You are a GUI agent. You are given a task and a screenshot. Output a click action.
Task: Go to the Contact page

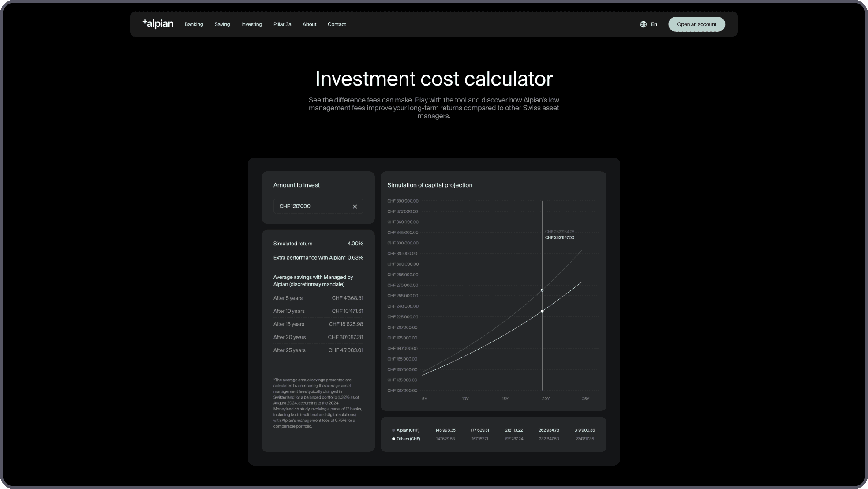pyautogui.click(x=337, y=24)
